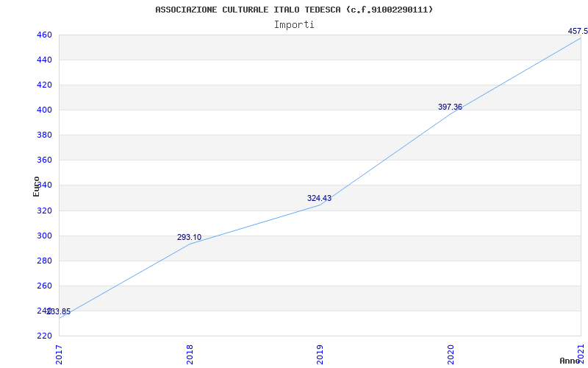588x368 pixels.
Task: Click the 360 y-axis tick label
Action: (x=44, y=160)
